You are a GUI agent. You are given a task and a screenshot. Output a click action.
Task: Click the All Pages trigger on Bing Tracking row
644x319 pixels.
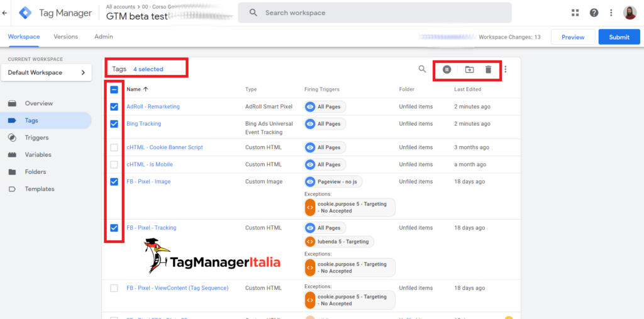point(325,124)
